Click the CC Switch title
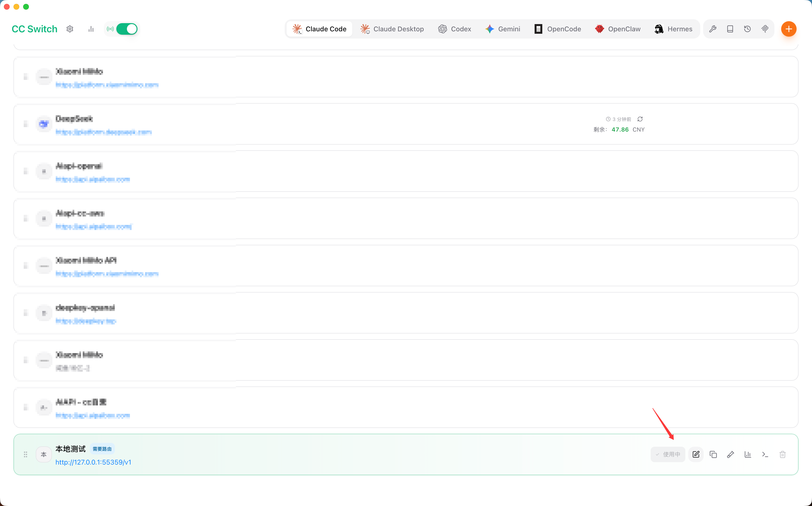Screen dimensions: 812x506 pyautogui.click(x=34, y=29)
